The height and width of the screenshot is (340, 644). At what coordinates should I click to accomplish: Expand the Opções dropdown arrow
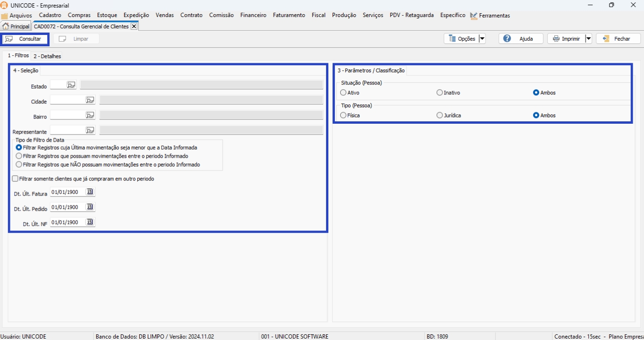[x=482, y=39]
